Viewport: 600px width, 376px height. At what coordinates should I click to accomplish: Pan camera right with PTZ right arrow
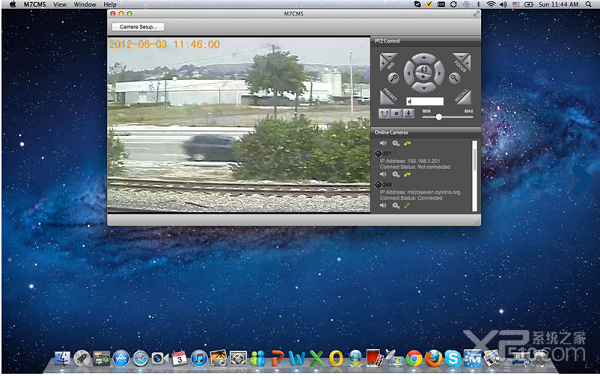coord(439,72)
